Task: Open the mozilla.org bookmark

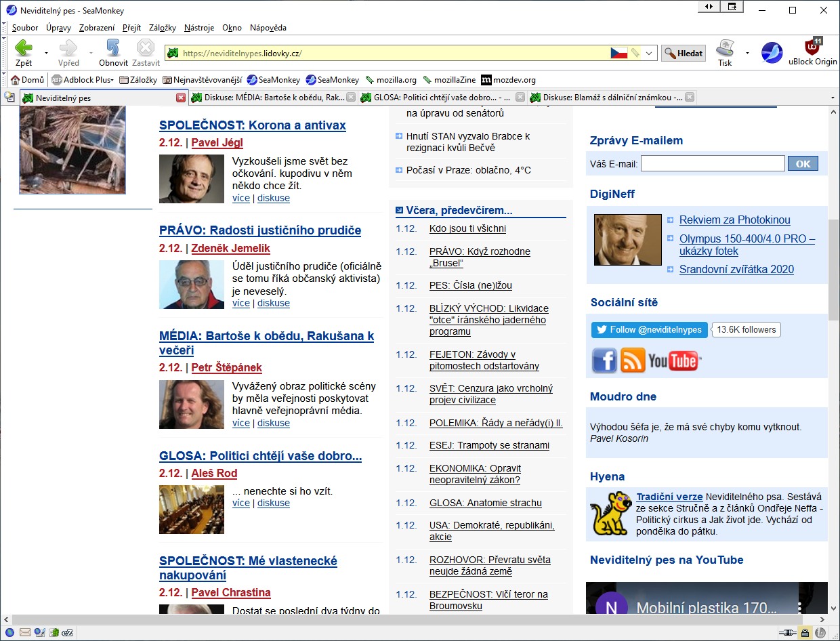Action: (391, 80)
